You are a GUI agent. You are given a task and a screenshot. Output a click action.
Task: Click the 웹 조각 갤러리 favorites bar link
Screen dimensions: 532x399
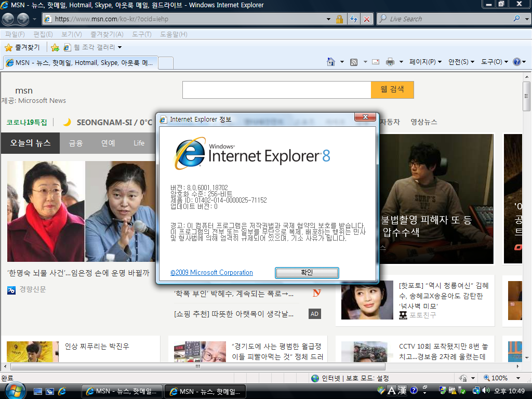pyautogui.click(x=95, y=47)
